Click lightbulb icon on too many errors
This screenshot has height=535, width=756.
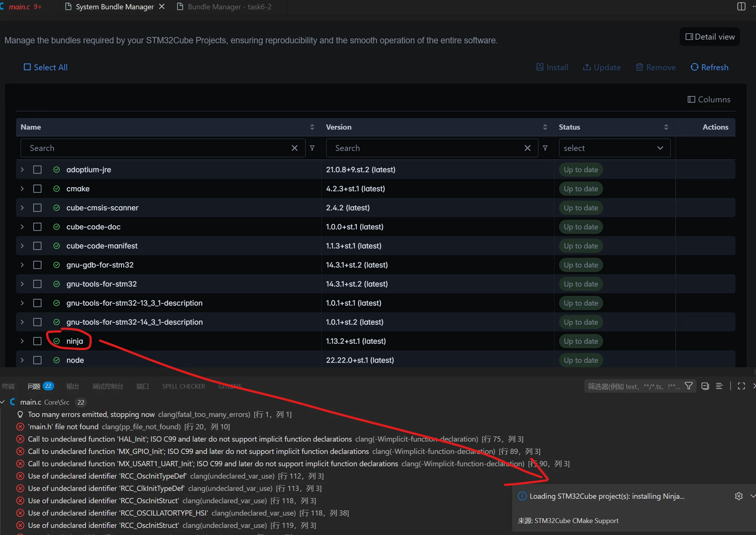[20, 414]
